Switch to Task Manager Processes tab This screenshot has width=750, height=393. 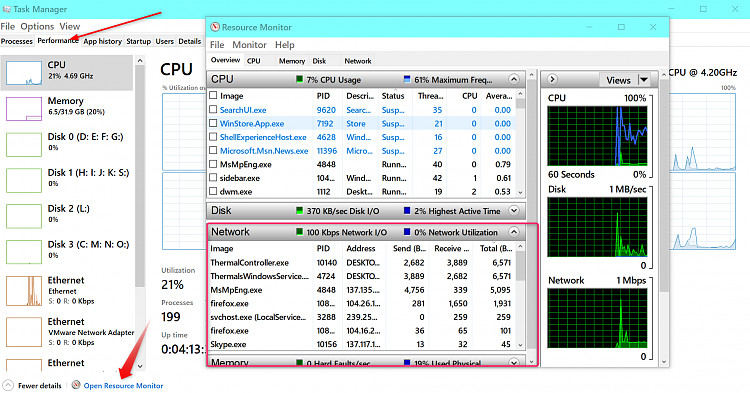coord(17,41)
